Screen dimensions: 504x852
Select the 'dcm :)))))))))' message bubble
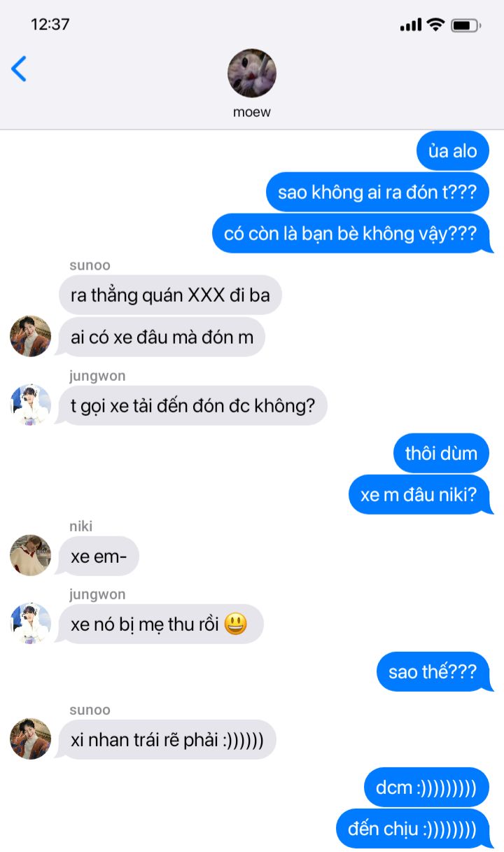[426, 788]
